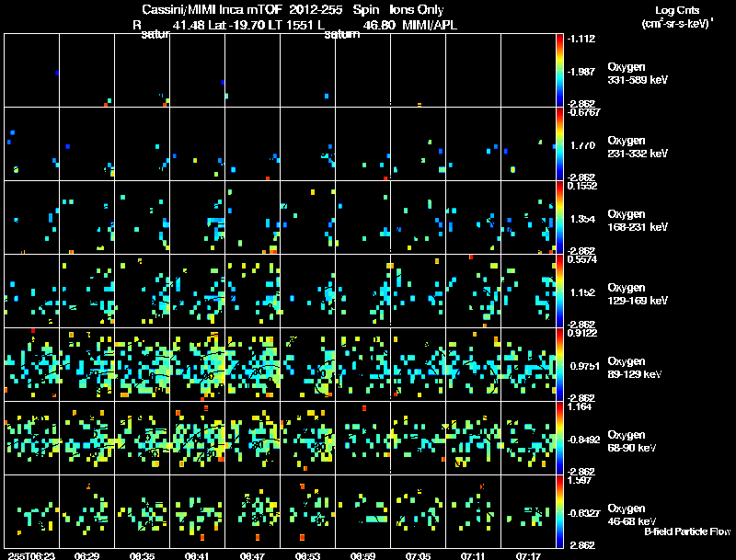The image size is (736, 560).
Task: Open the 68-90 keV panel at 06:23
Action: tap(32, 439)
